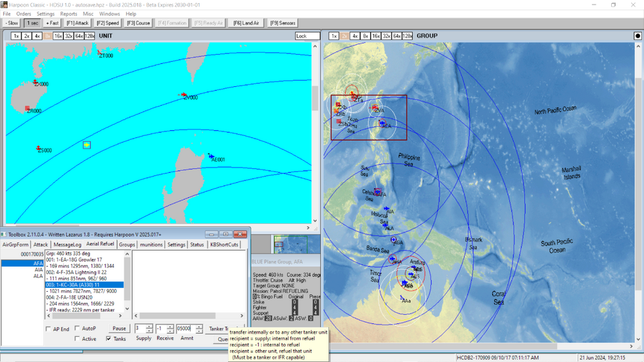Screen dimensions: 644x362
Task: Uncheck the Tanks checkbox
Action: [108, 339]
